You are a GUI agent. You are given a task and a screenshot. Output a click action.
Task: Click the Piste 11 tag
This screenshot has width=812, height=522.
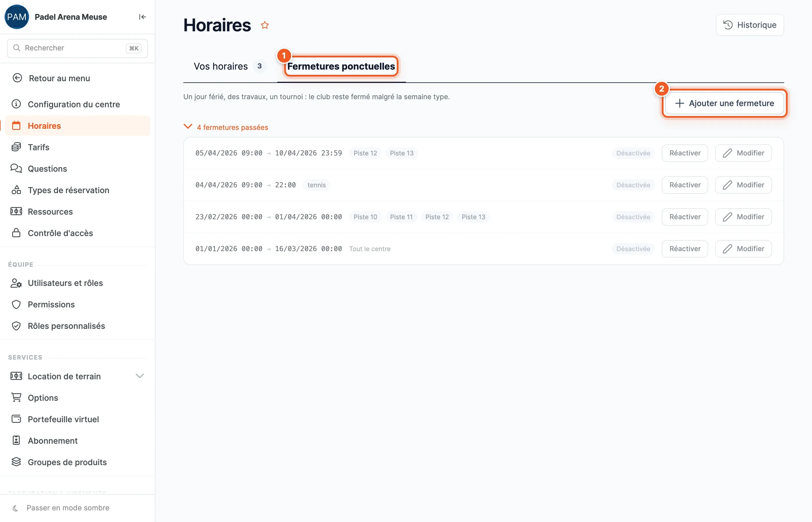click(401, 217)
